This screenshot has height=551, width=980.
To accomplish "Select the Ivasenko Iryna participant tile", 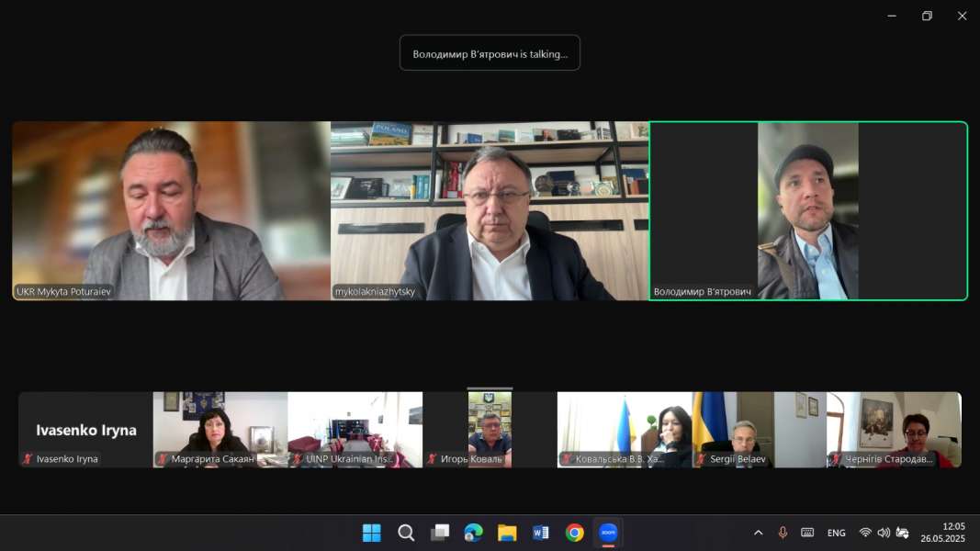I will (x=85, y=430).
